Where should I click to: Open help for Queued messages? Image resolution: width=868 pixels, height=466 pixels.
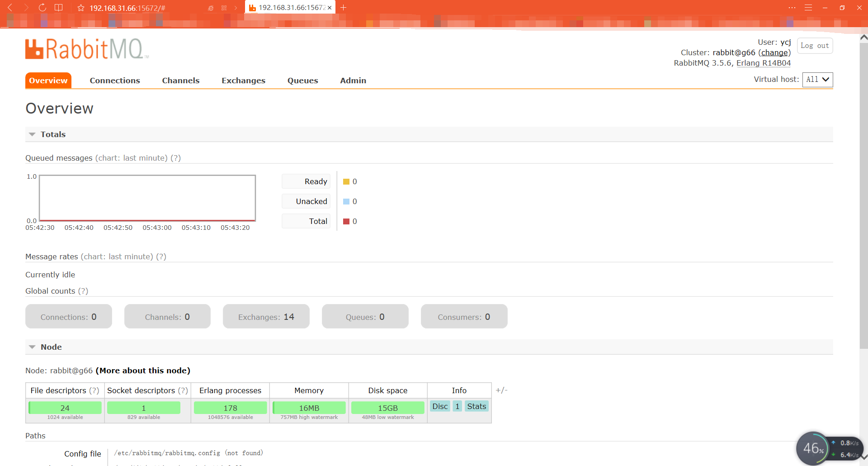175,158
